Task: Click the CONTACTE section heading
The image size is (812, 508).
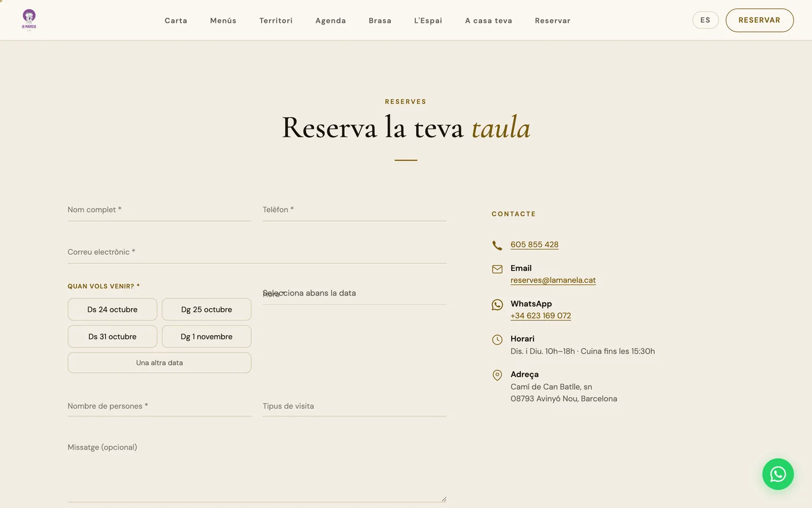Action: coord(514,214)
